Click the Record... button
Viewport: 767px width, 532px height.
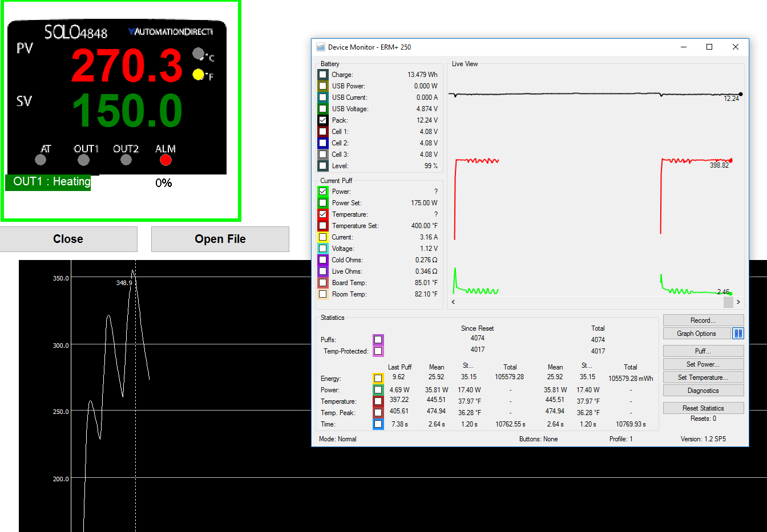tap(703, 320)
